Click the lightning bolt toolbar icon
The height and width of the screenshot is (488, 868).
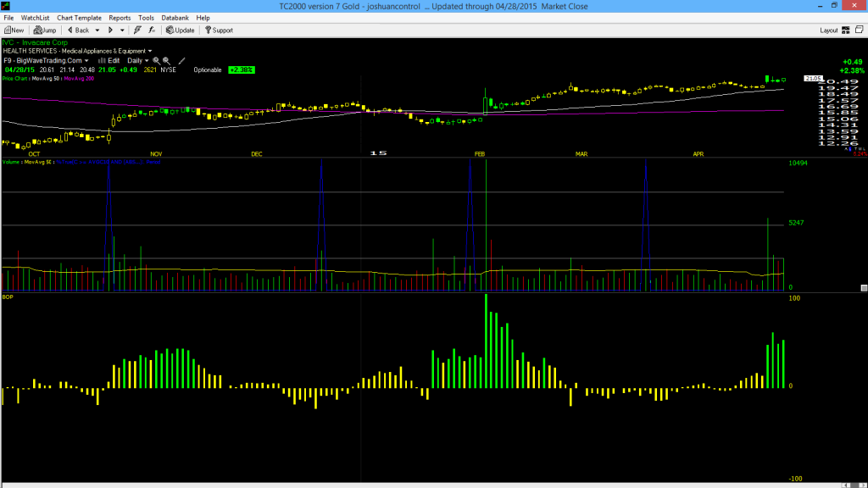coord(137,30)
